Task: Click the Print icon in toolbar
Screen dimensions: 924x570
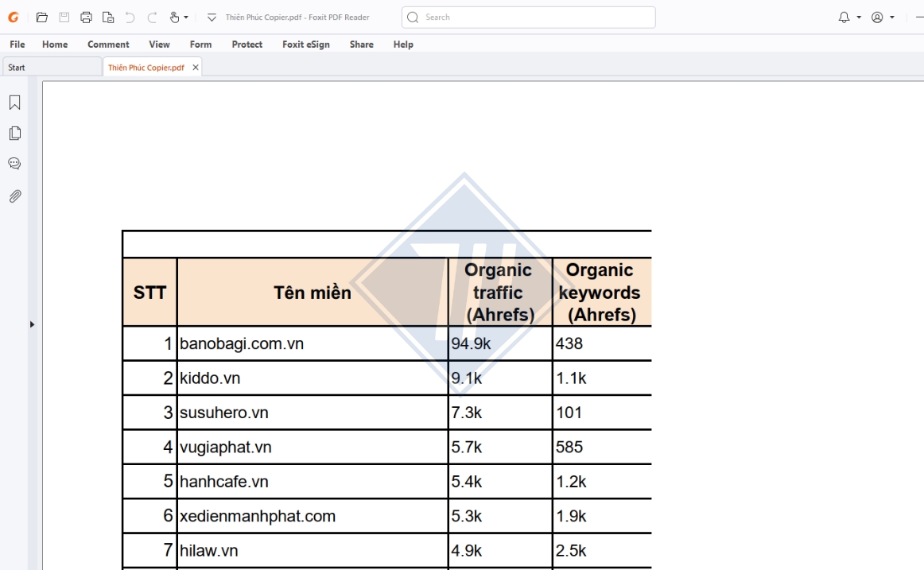Action: [x=86, y=17]
